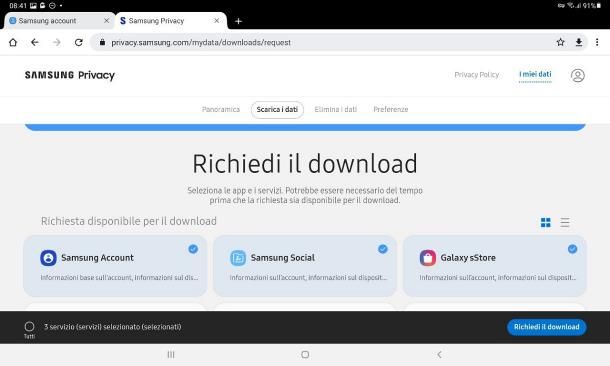Open a new browser tab
Viewport: 610px width, 366px height.
[x=238, y=21]
